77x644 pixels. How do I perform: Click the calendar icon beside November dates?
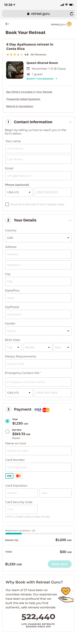pos(28,68)
